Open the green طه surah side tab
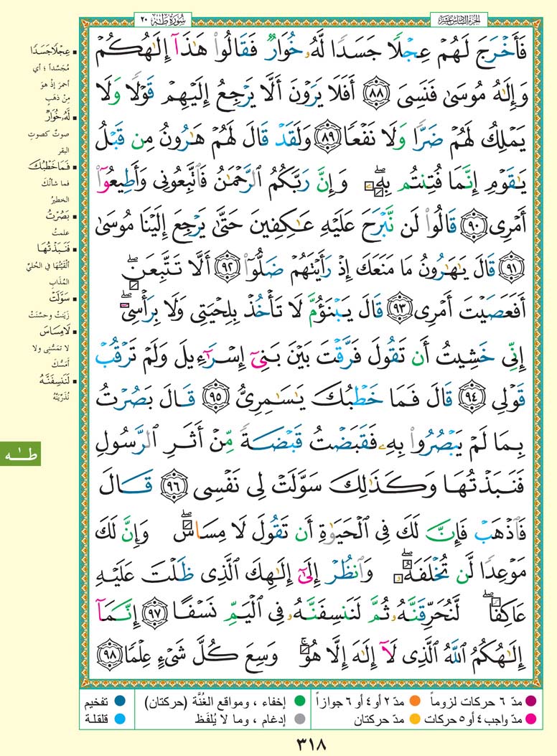The height and width of the screenshot is (756, 557). [21, 454]
